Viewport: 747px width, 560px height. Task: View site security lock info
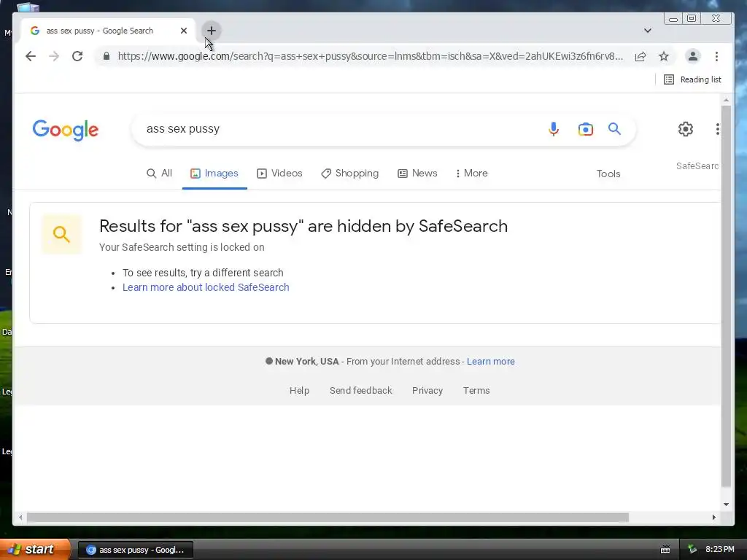click(107, 56)
